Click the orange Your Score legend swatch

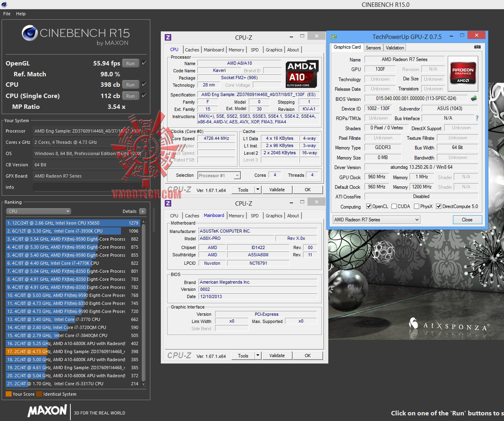8,394
